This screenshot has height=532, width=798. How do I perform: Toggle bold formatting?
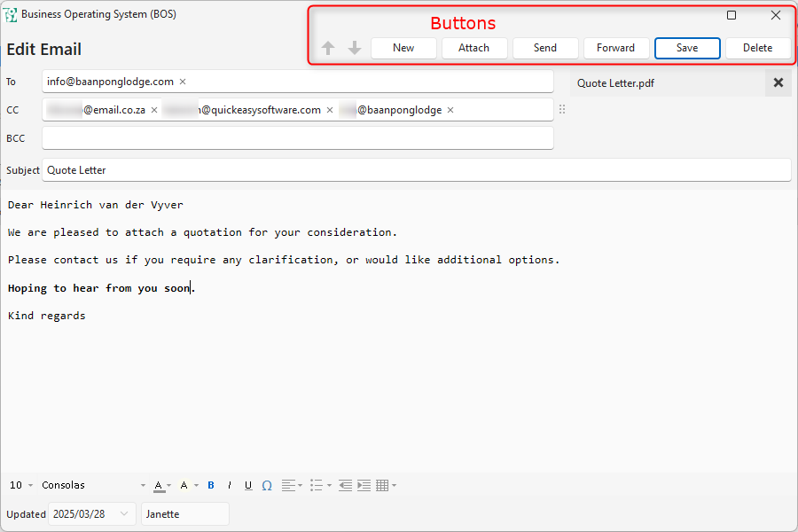(x=211, y=486)
